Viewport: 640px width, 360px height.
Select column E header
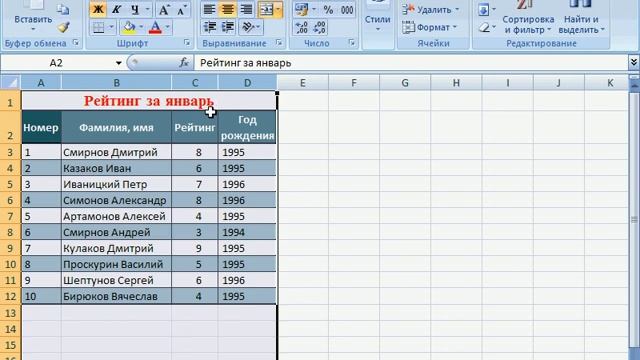(302, 83)
